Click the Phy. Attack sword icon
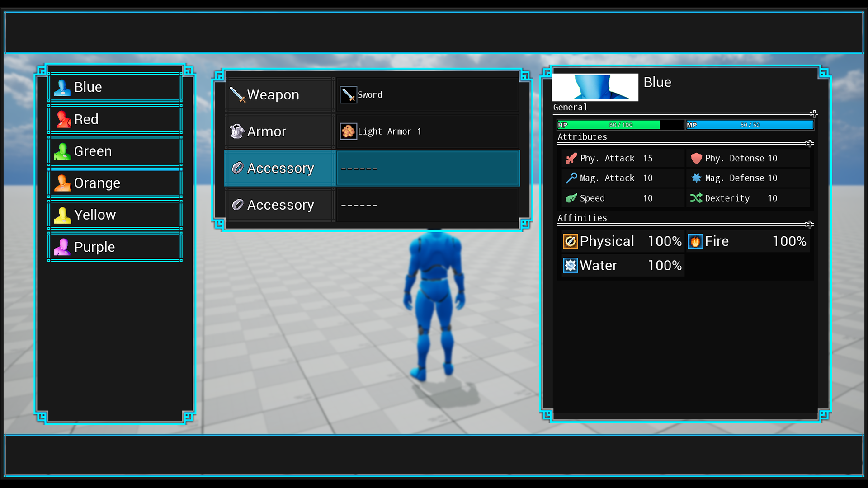This screenshot has height=488, width=868. click(571, 158)
